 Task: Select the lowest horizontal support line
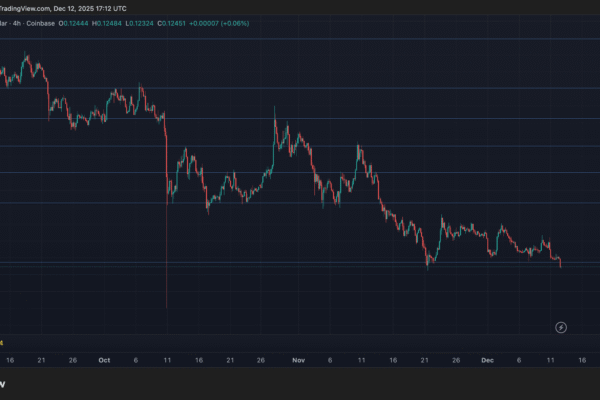(x=300, y=263)
